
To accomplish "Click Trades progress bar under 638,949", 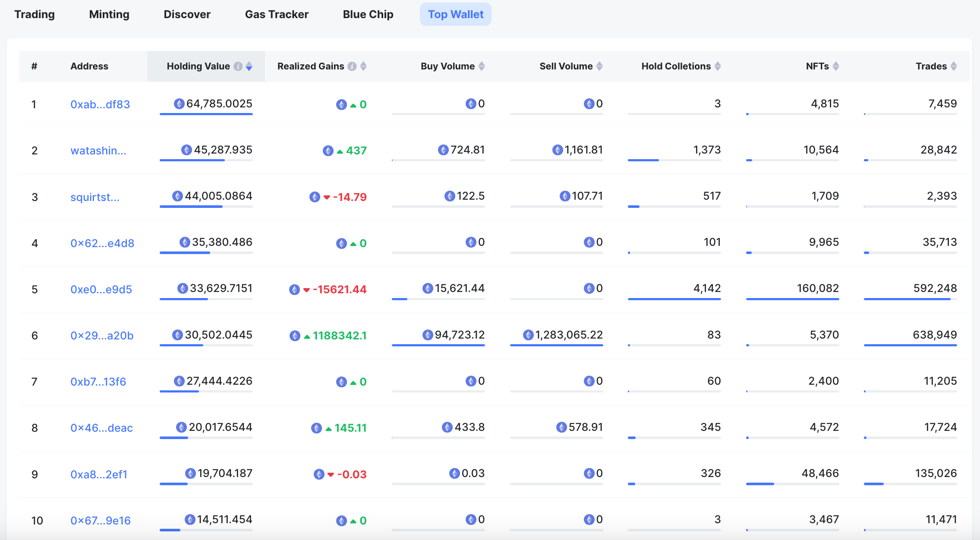I will pos(911,345).
